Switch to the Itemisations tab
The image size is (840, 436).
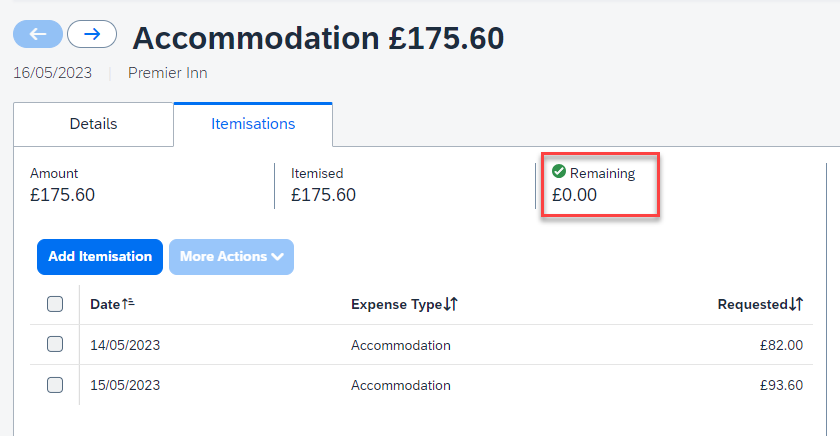[253, 124]
